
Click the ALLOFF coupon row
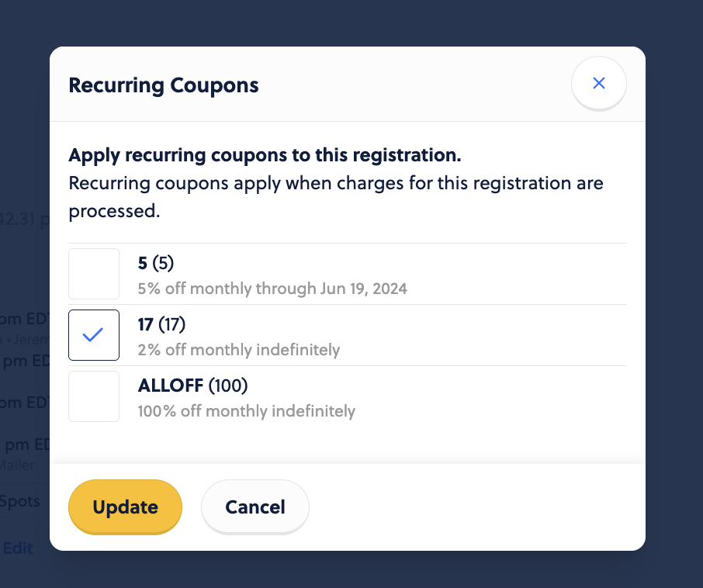tap(348, 396)
